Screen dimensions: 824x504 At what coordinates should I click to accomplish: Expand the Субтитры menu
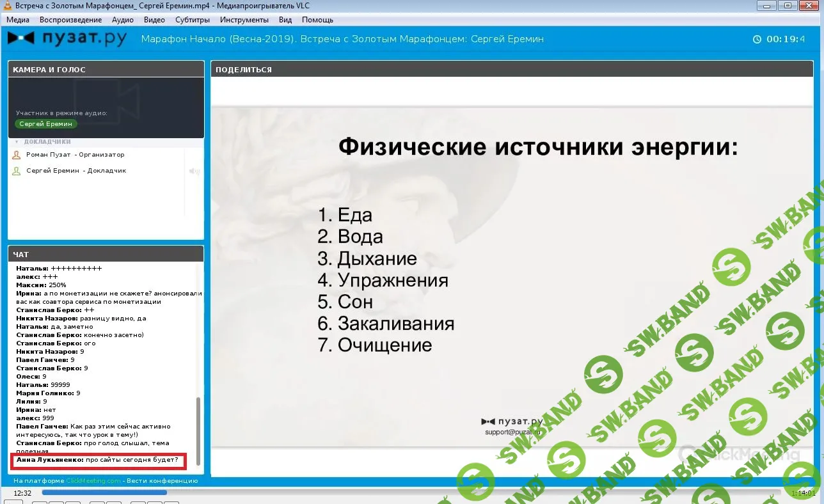pyautogui.click(x=192, y=20)
